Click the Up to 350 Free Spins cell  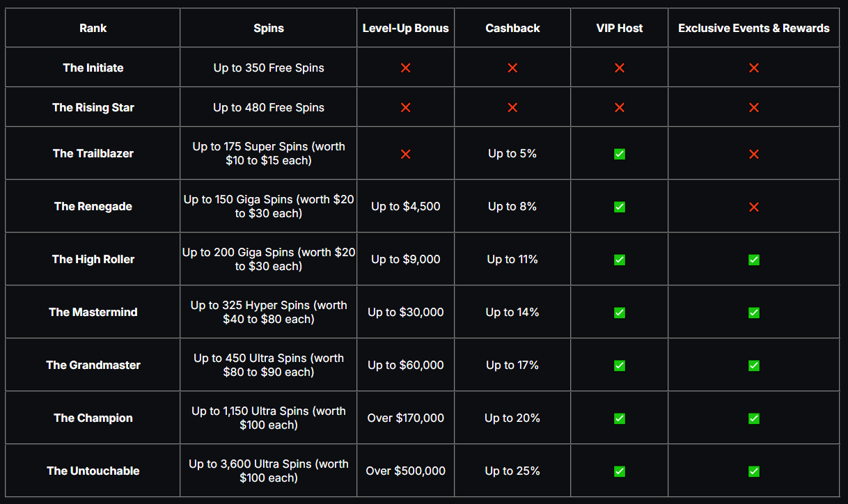[269, 68]
